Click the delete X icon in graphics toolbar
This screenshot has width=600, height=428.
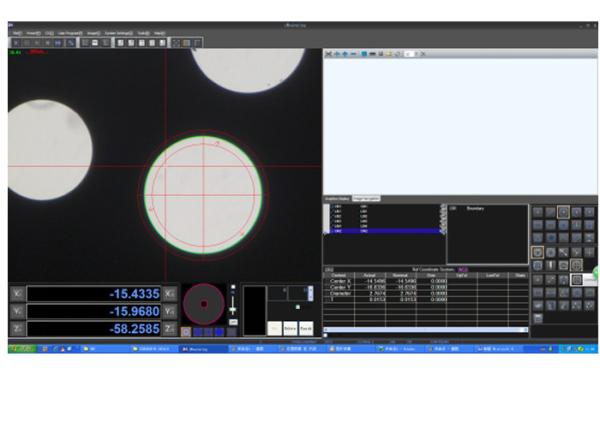coord(422,53)
